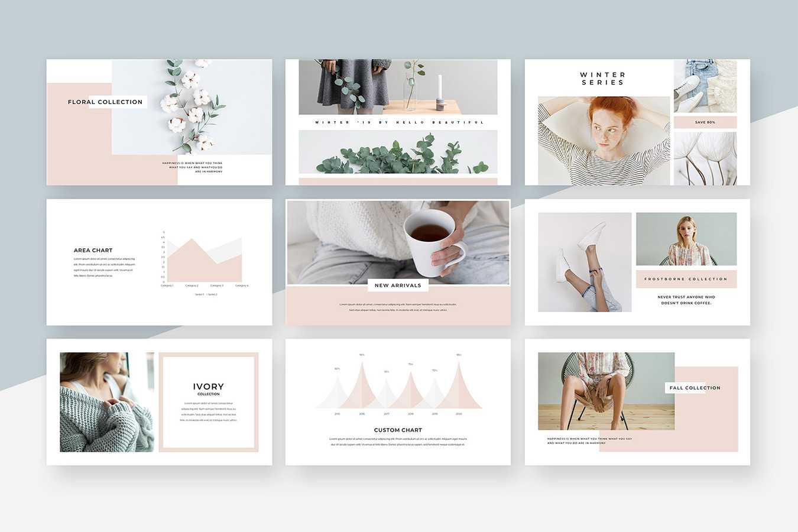Select the raised legs with sneakers photo
The image size is (798, 532).
pos(584,262)
